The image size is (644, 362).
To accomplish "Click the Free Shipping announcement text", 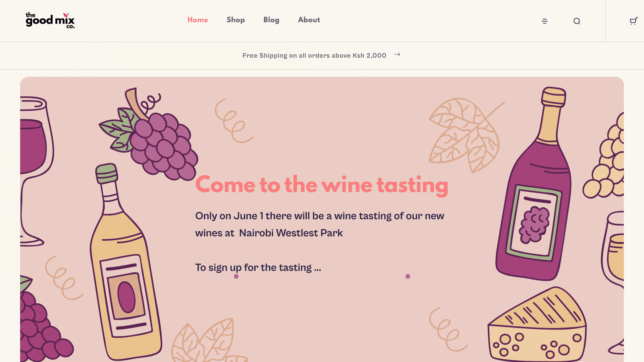I will click(x=314, y=55).
